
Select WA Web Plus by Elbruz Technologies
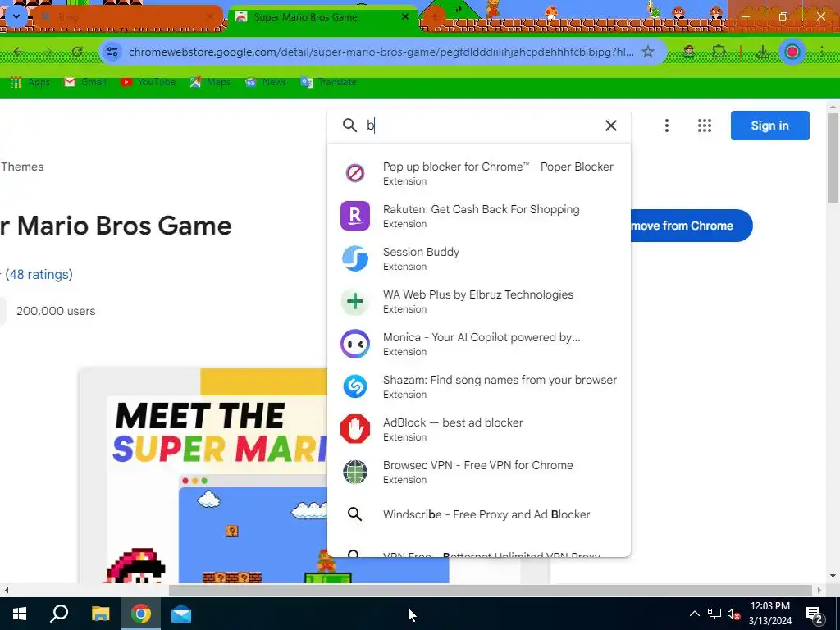click(478, 294)
